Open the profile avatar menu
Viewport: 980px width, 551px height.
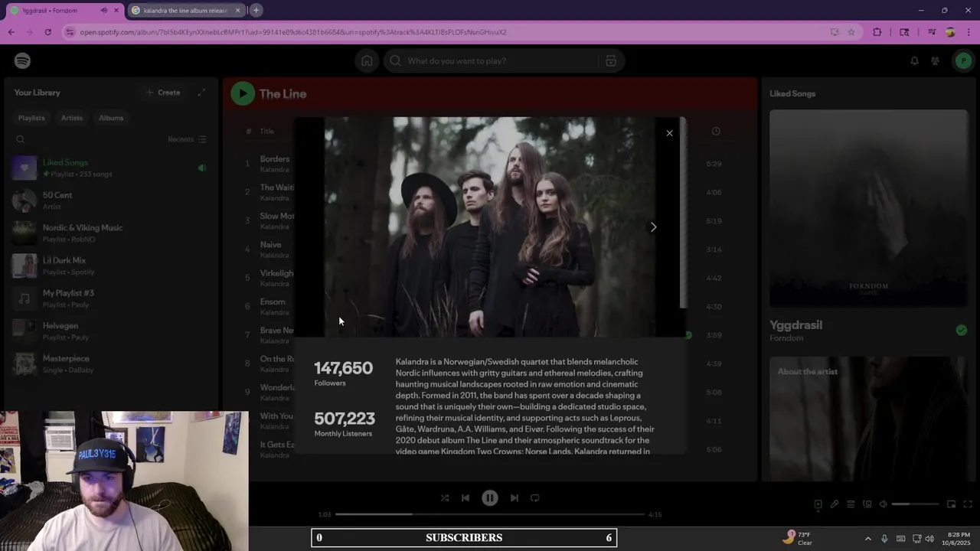coord(962,61)
